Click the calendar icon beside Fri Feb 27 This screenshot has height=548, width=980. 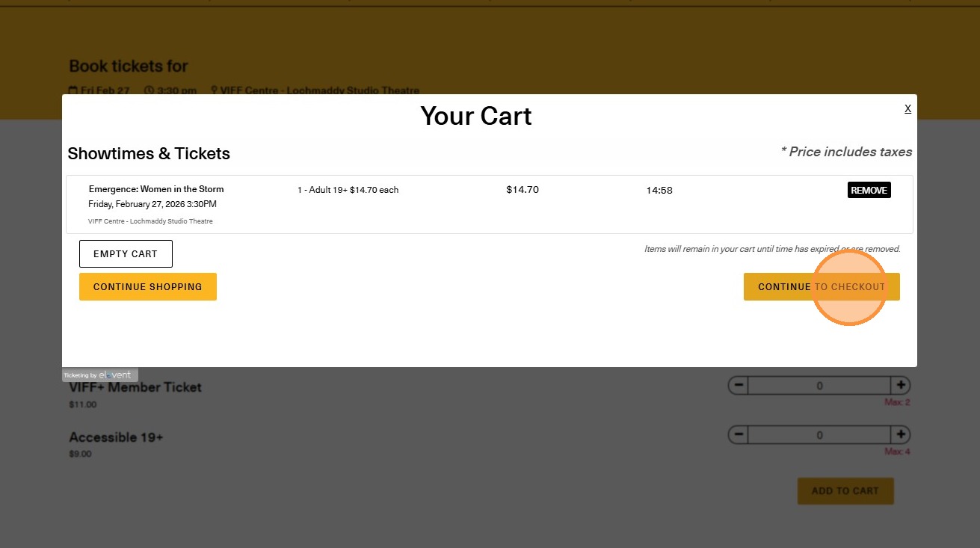click(73, 90)
